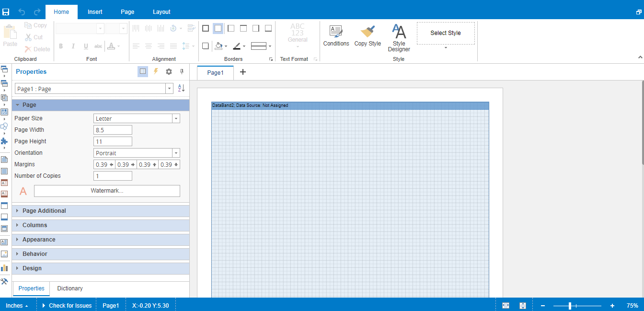The image size is (644, 311).
Task: Open the Conditions editor
Action: click(336, 36)
